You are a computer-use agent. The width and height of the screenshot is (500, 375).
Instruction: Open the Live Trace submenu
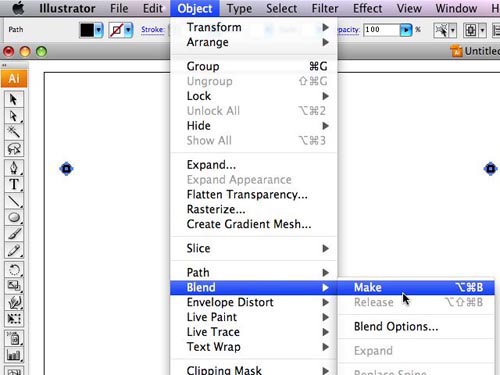pyautogui.click(x=254, y=332)
